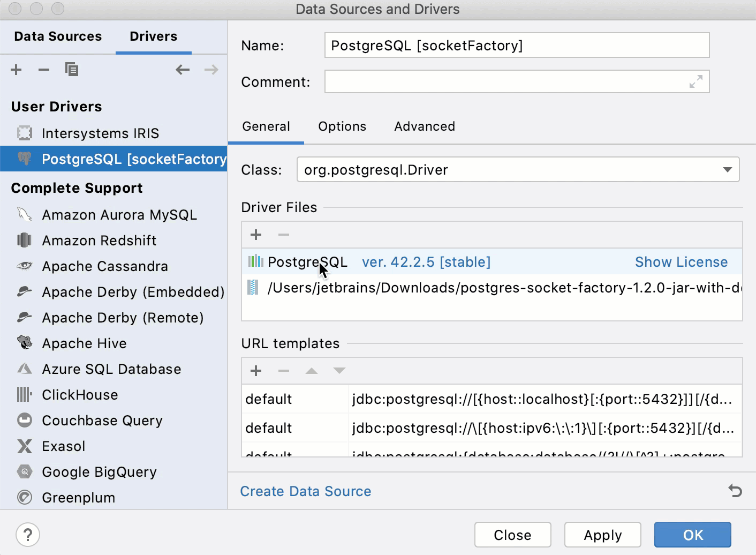Navigate back with left arrow icon
The height and width of the screenshot is (555, 756).
click(183, 70)
